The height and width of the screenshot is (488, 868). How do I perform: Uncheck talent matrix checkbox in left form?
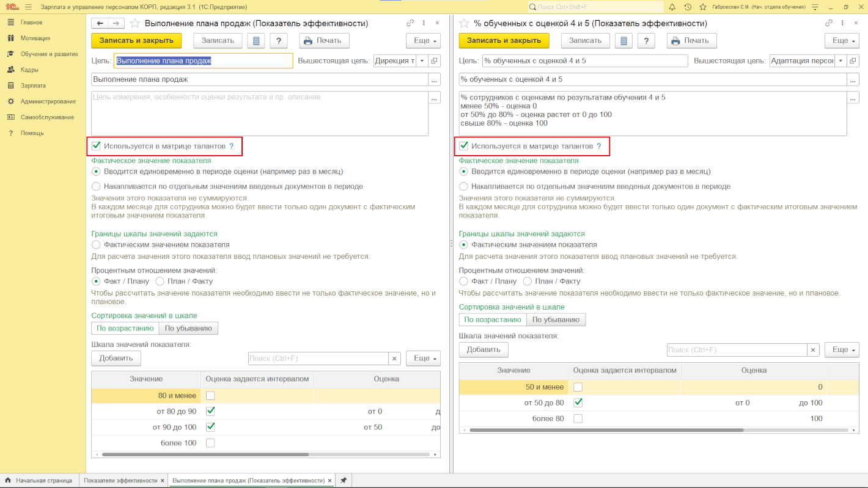(96, 146)
